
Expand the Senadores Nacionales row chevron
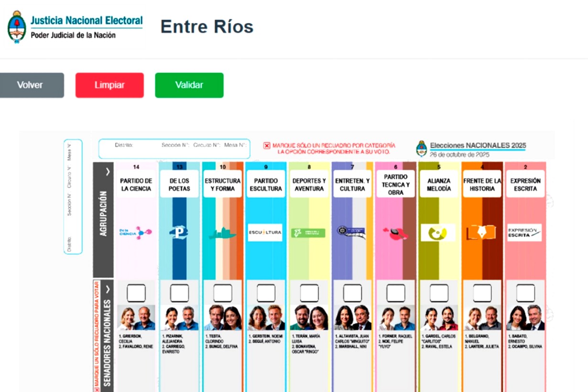click(108, 289)
